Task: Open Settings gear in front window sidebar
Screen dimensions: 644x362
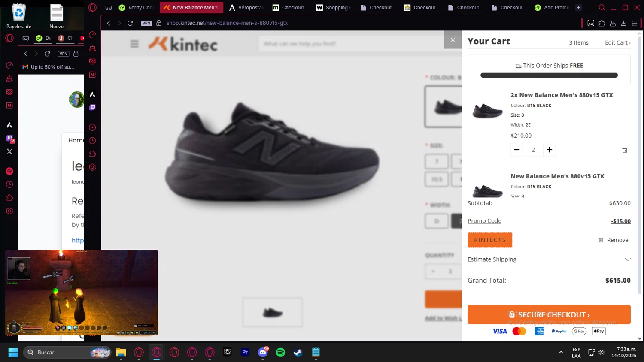Action: click(x=92, y=167)
